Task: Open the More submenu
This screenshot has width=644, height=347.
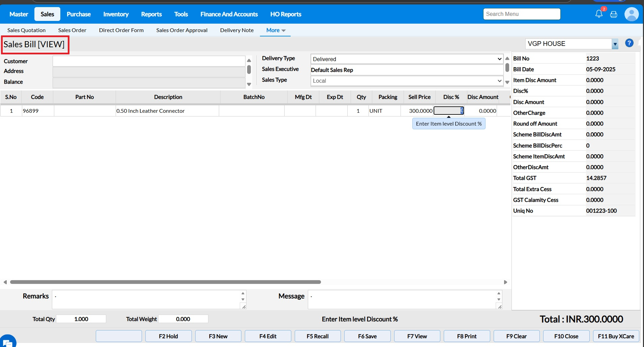Action: (x=275, y=30)
